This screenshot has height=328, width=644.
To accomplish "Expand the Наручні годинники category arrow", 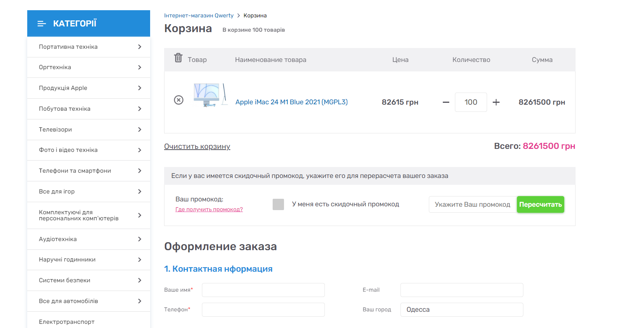I will point(140,260).
